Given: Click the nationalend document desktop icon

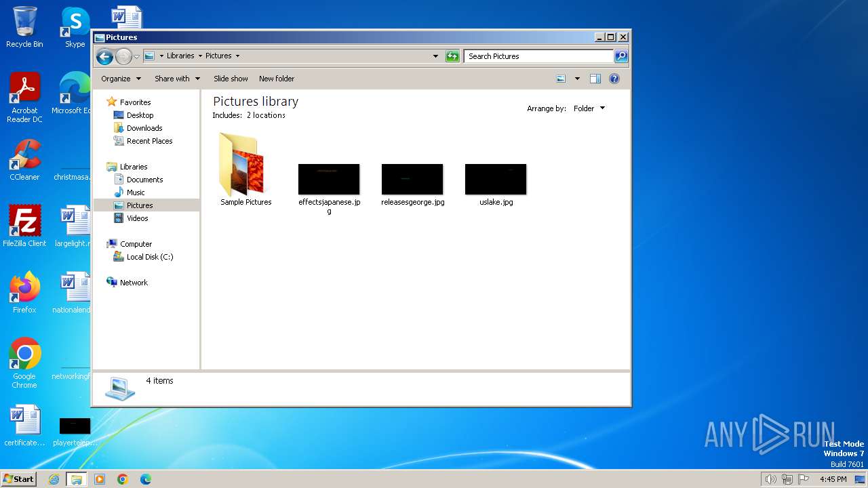Looking at the screenshot, I should pyautogui.click(x=72, y=293).
